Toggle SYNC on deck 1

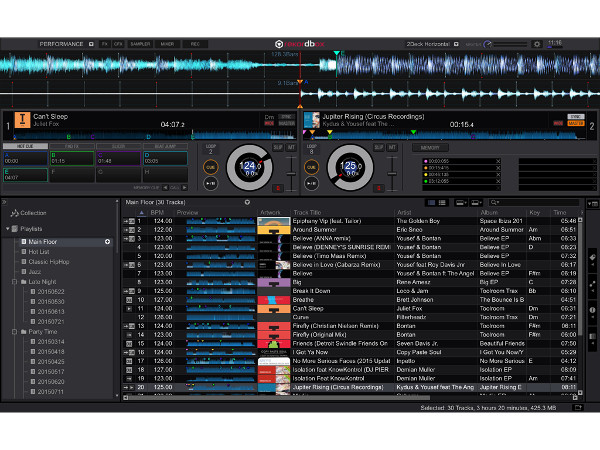pyautogui.click(x=287, y=117)
